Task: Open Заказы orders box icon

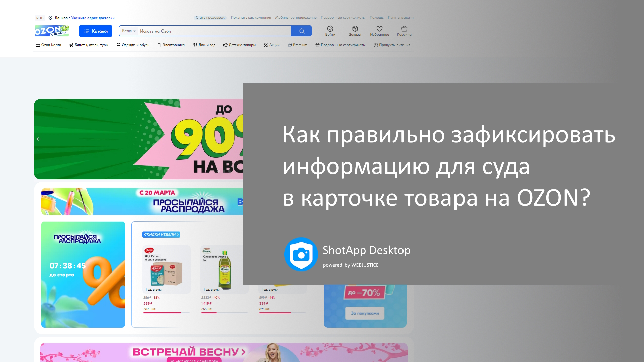Action: point(355,29)
